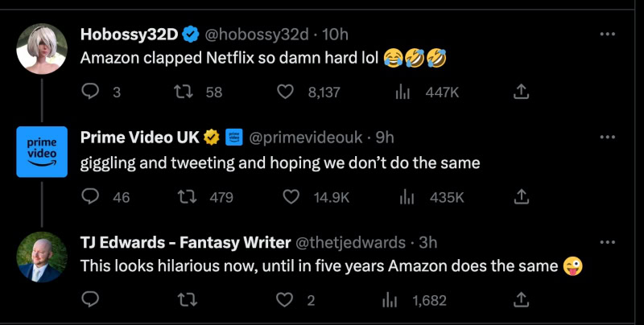644x325 pixels.
Task: Open more options for Hobossy32D's tweet
Action: pyautogui.click(x=609, y=35)
